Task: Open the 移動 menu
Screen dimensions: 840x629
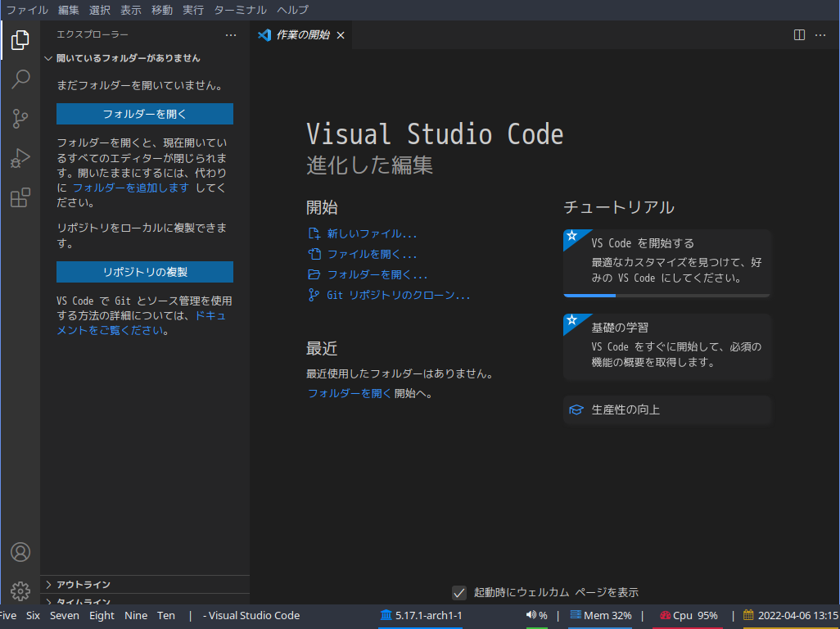Action: (x=162, y=10)
